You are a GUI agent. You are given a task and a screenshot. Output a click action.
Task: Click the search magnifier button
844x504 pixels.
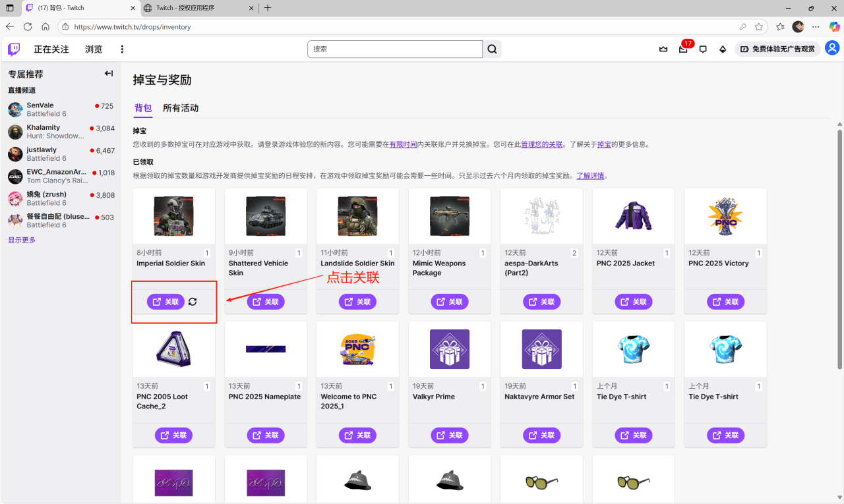(493, 49)
